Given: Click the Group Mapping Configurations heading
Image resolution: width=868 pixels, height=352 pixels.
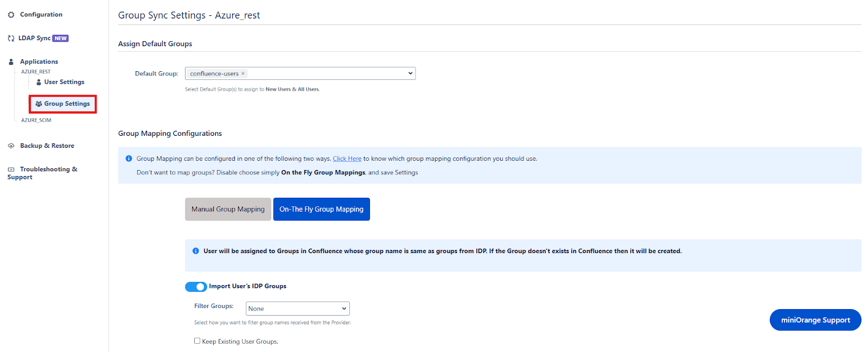Looking at the screenshot, I should 170,134.
